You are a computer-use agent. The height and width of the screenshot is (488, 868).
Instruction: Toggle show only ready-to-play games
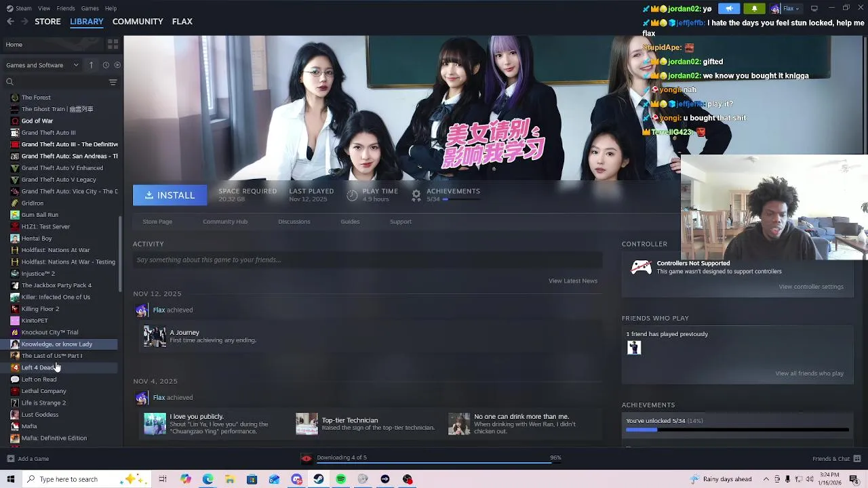point(117,65)
